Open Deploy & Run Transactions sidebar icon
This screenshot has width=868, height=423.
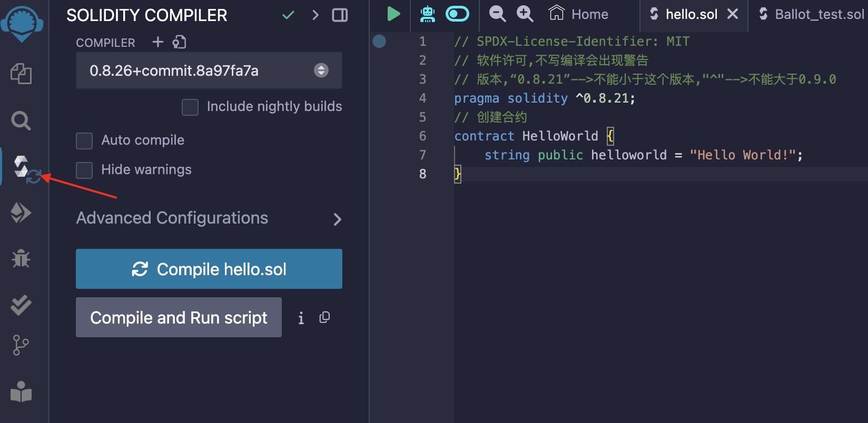[x=21, y=213]
